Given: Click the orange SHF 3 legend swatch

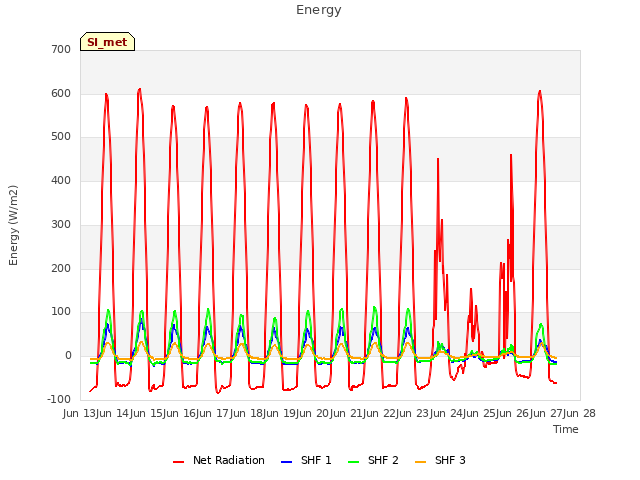Looking at the screenshot, I should 420,462.
